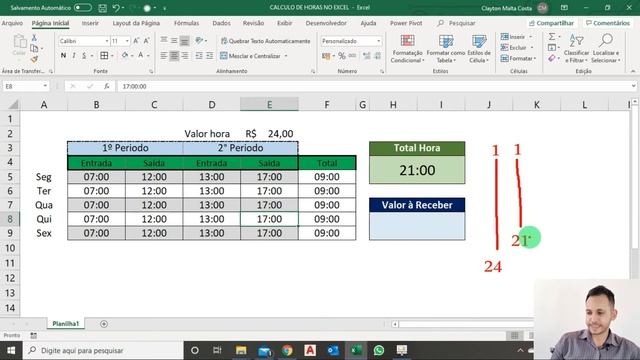This screenshot has height=360, width=640.
Task: Expand the Mesclar e Centralizar dropdown arrow
Action: [x=286, y=56]
